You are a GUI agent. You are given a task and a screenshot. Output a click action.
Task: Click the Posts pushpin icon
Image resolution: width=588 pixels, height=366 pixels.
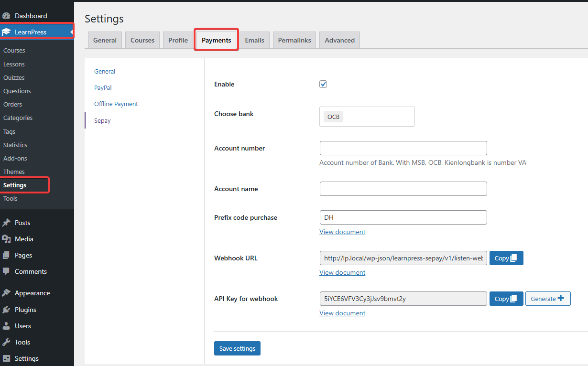(6, 223)
